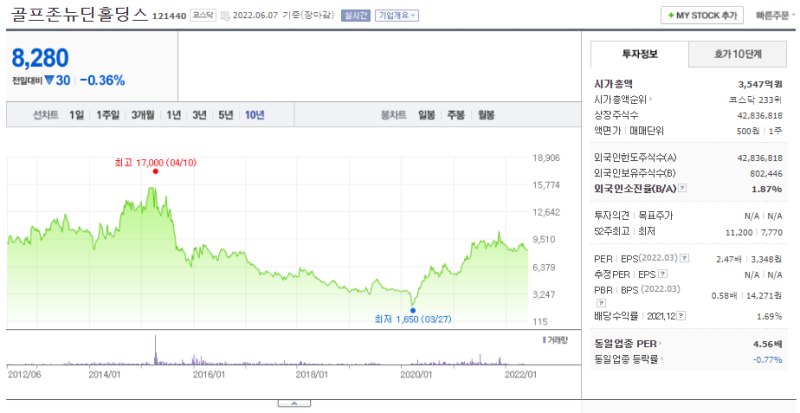Click the blue 최저 low-point dot on chart
The image size is (800, 413).
click(413, 310)
